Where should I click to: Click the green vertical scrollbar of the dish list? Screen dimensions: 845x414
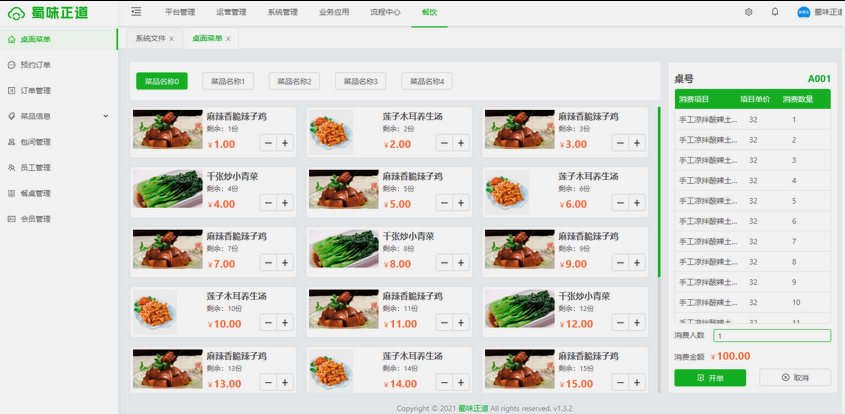[x=659, y=192]
